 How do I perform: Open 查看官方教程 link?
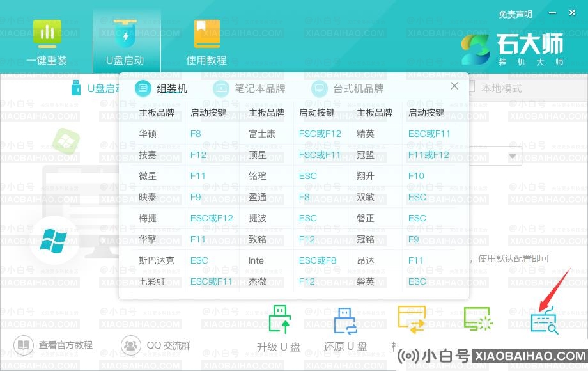click(x=66, y=345)
